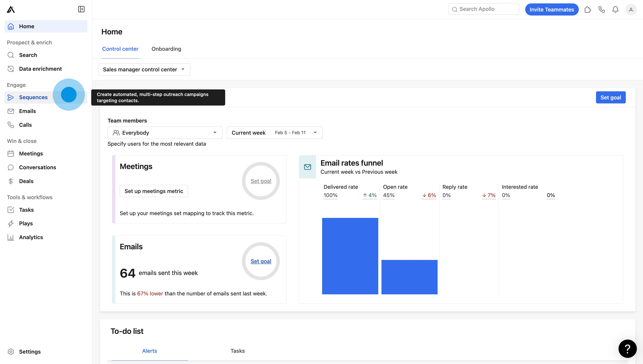Expand Sales manager control center dropdown

point(144,69)
